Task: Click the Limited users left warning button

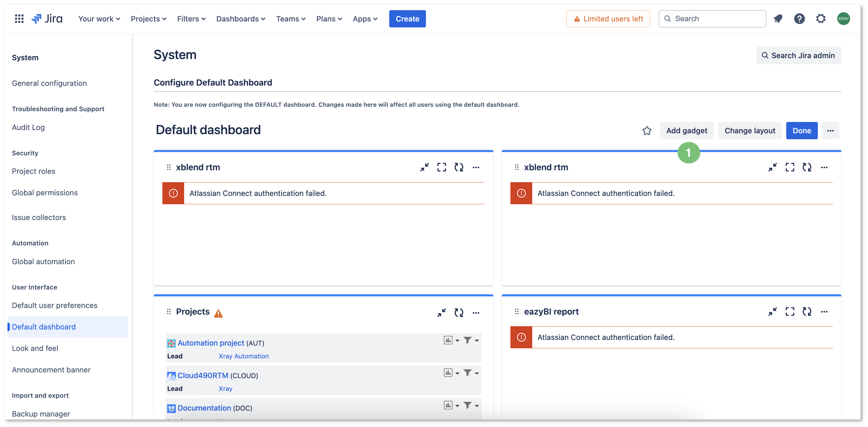Action: coord(608,19)
